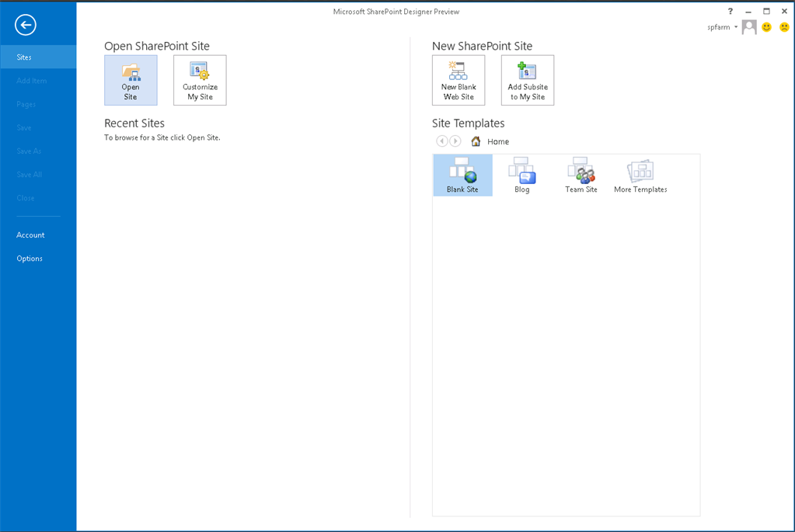The width and height of the screenshot is (795, 532).
Task: Send a smile feedback
Action: point(766,27)
